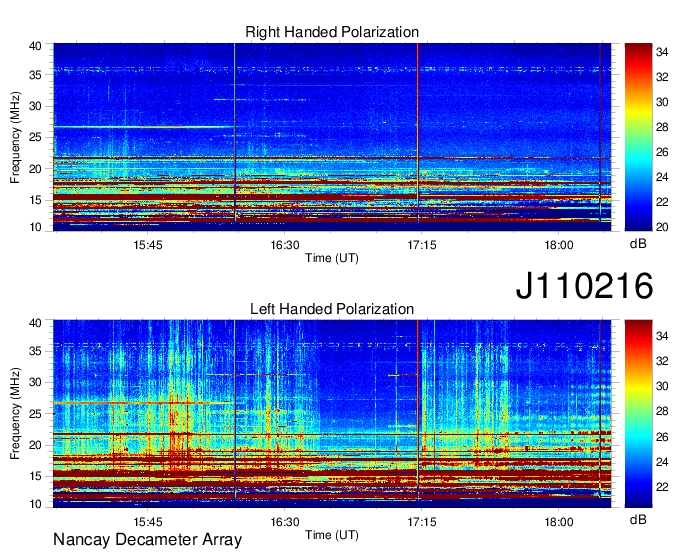Image resolution: width=680 pixels, height=552 pixels.
Task: Click the 20 MHz tick label of right-handed plot
Action: [x=35, y=169]
